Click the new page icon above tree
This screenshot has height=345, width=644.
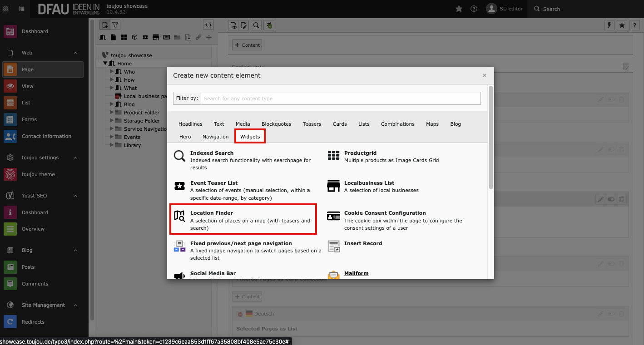tap(105, 25)
